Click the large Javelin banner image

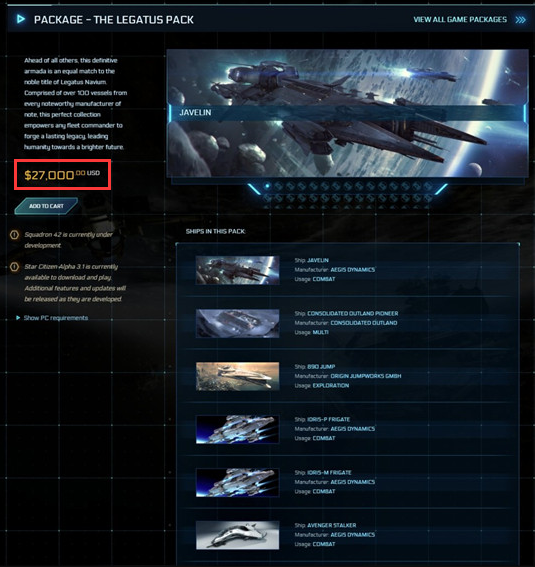[347, 113]
